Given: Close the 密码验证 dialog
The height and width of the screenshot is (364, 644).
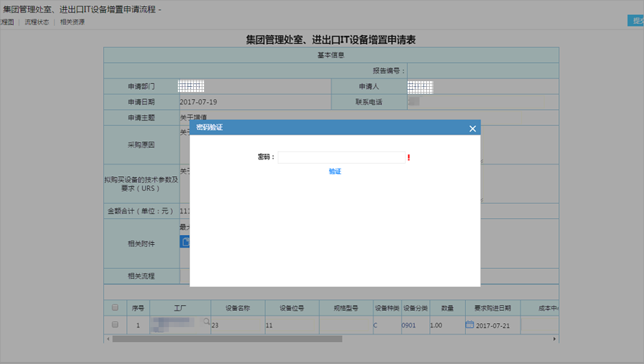Looking at the screenshot, I should [x=472, y=128].
